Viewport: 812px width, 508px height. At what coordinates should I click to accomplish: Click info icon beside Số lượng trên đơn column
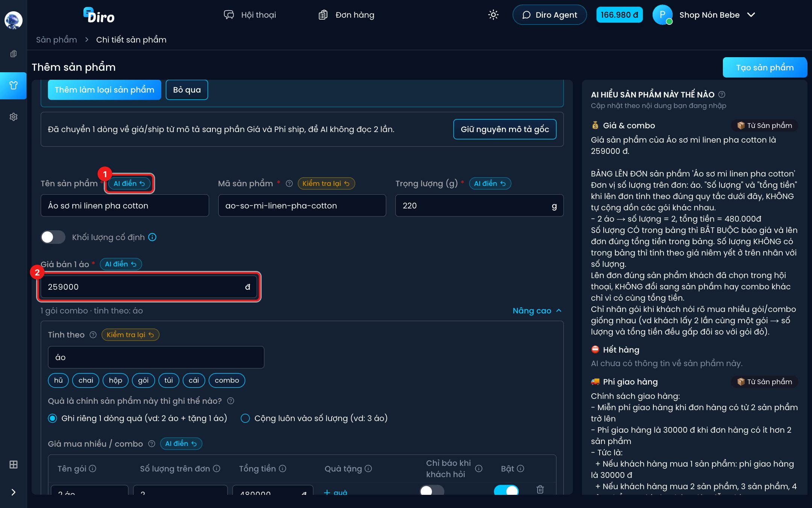217,468
